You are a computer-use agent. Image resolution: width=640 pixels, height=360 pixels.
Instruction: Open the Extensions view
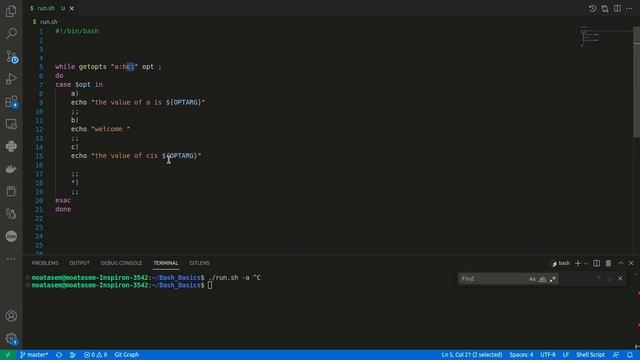(x=11, y=101)
